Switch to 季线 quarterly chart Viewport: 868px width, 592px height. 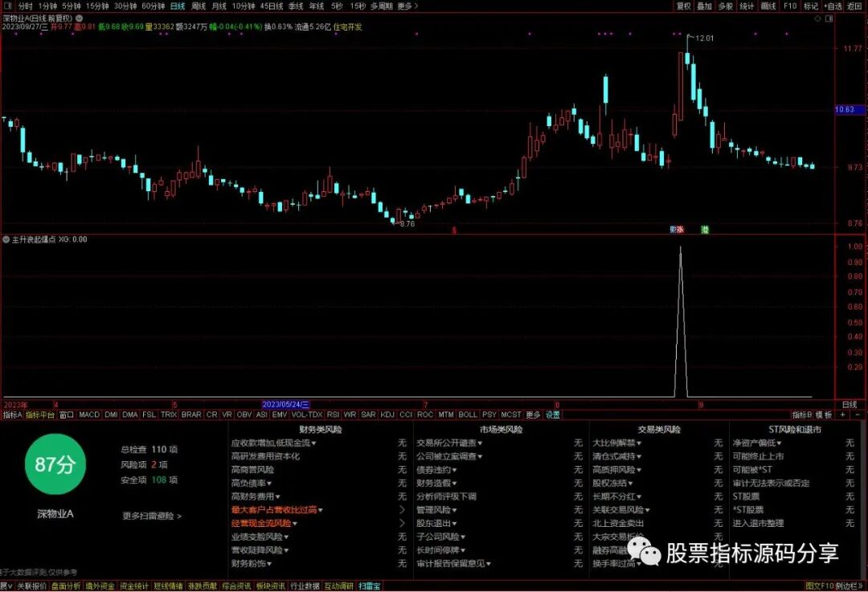tap(296, 6)
